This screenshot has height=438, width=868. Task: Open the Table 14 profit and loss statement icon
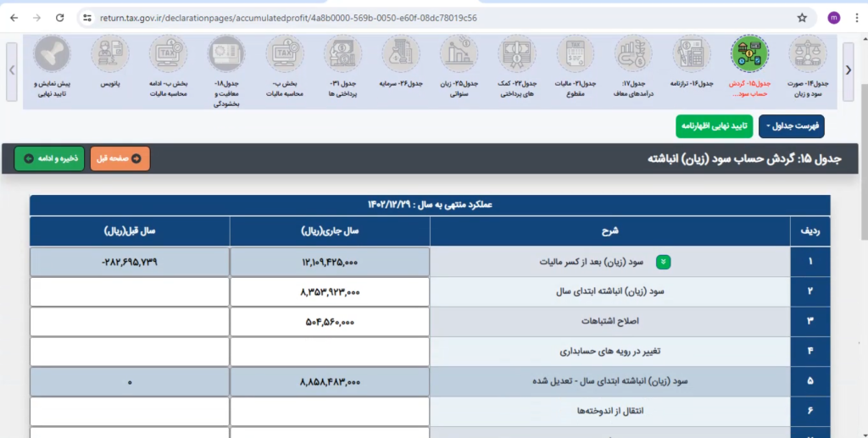[x=808, y=54]
